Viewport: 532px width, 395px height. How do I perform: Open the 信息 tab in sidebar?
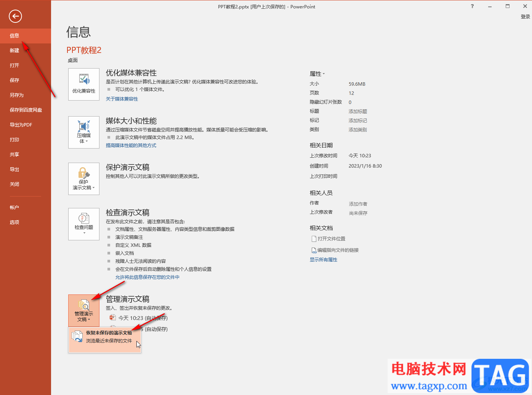[26, 36]
